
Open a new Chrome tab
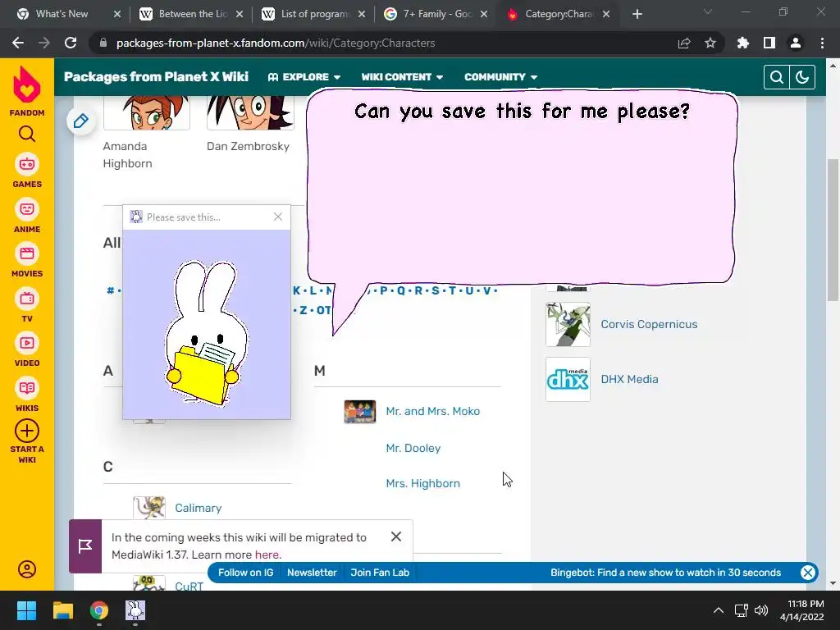click(x=637, y=14)
